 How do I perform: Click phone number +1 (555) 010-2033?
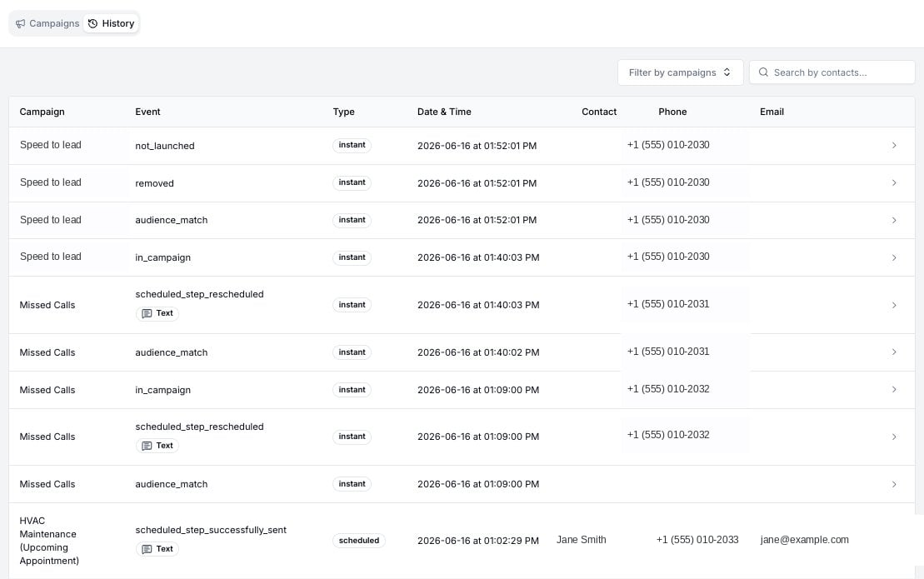coord(697,540)
